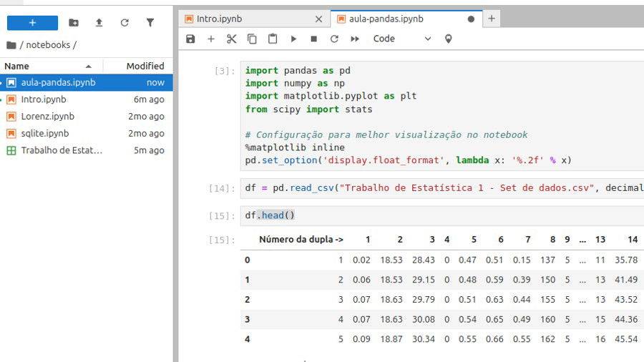Click the [3]: cell prompt
Image resolution: width=644 pixels, height=362 pixels.
point(225,71)
